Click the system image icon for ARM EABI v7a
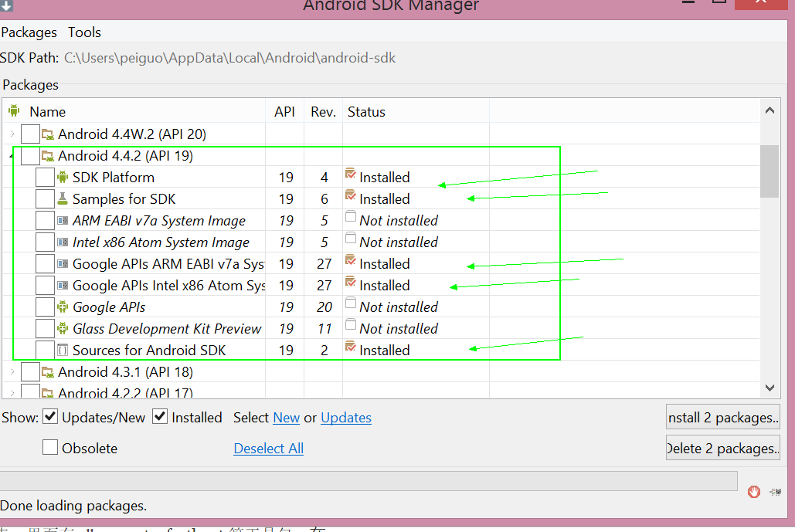795x532 pixels. 63,220
